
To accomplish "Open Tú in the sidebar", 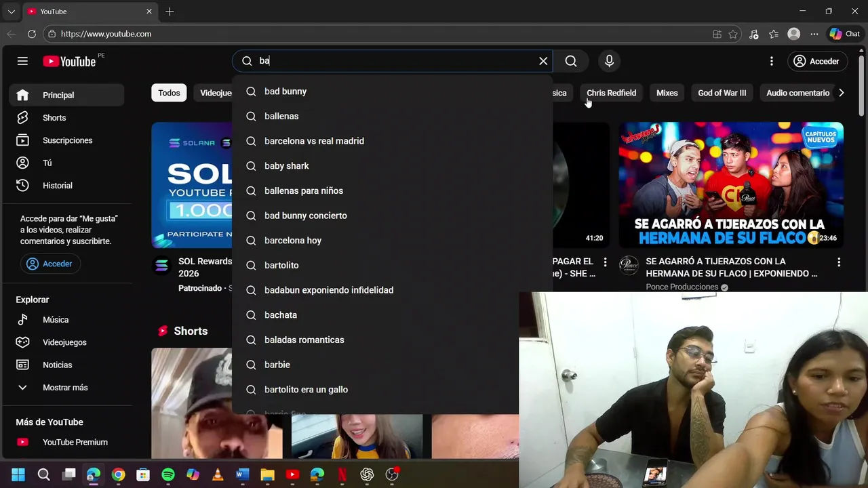I will click(x=66, y=163).
